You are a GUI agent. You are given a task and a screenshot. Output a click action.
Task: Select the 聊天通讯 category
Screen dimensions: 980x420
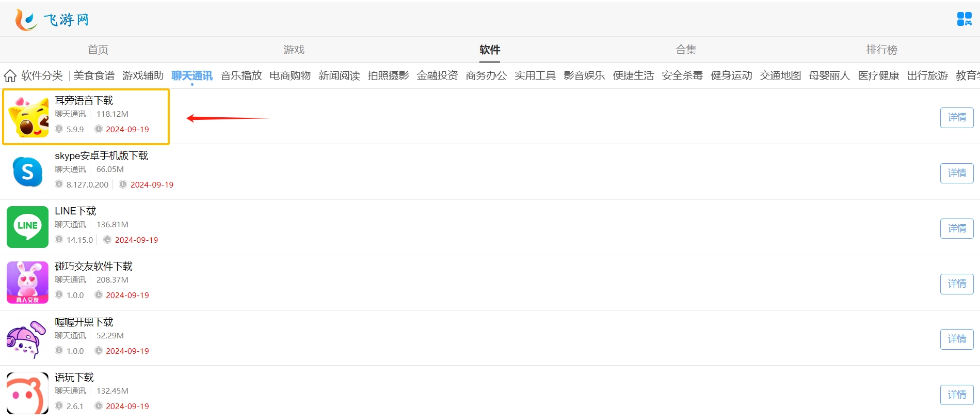[x=192, y=75]
